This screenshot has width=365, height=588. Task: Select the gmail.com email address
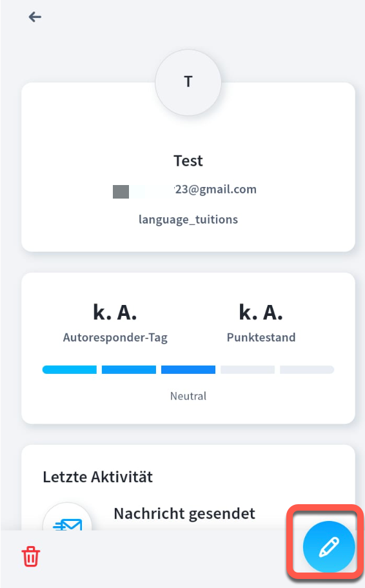(x=185, y=190)
